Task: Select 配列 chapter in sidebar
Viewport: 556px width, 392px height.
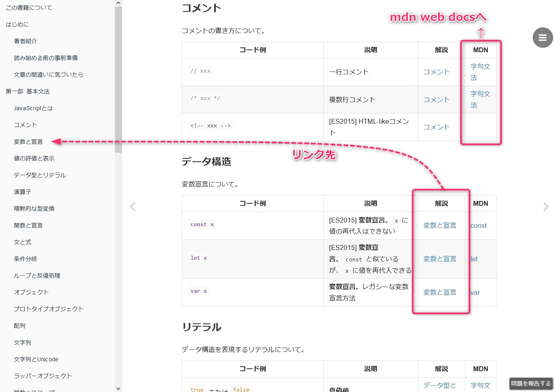Action: pyautogui.click(x=20, y=326)
